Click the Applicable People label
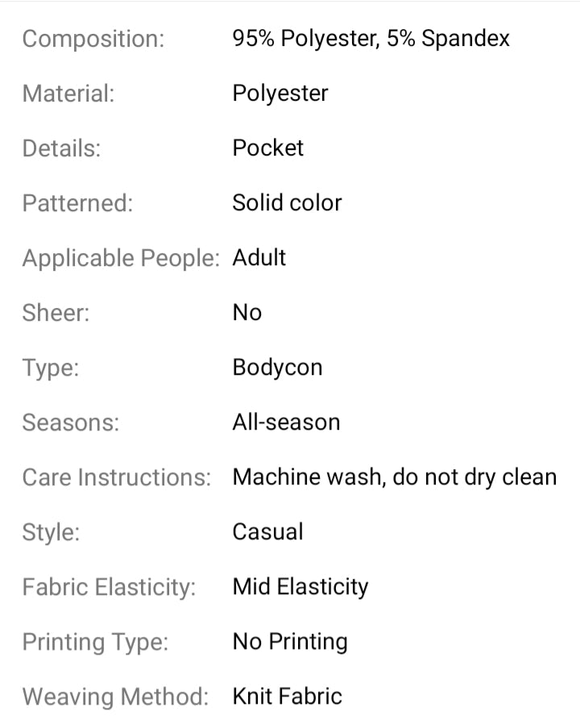 coord(121,258)
